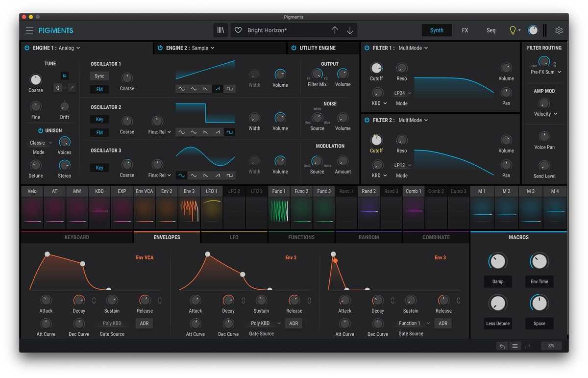Screen dimensions: 588x378
Task: Favorite the preset with the heart icon
Action: pyautogui.click(x=238, y=30)
